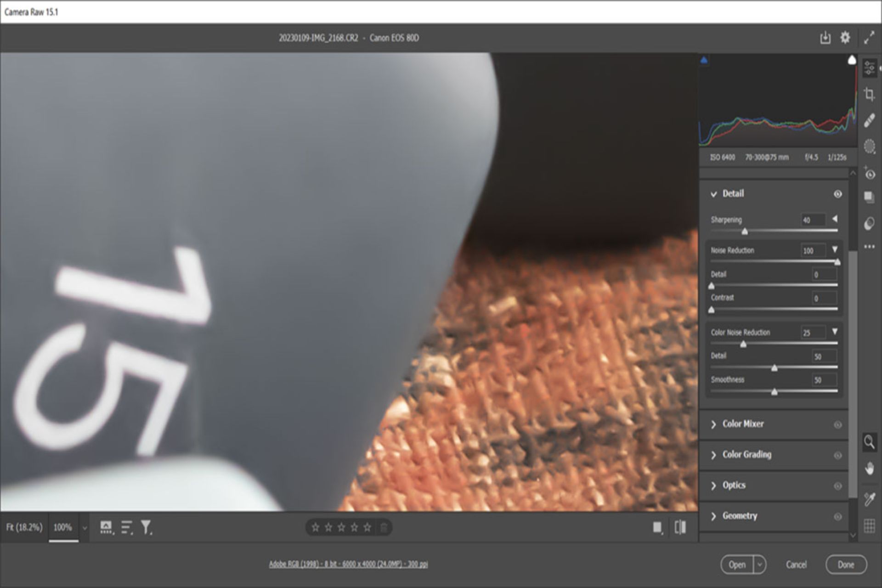Expand the Optics panel

[x=713, y=486]
